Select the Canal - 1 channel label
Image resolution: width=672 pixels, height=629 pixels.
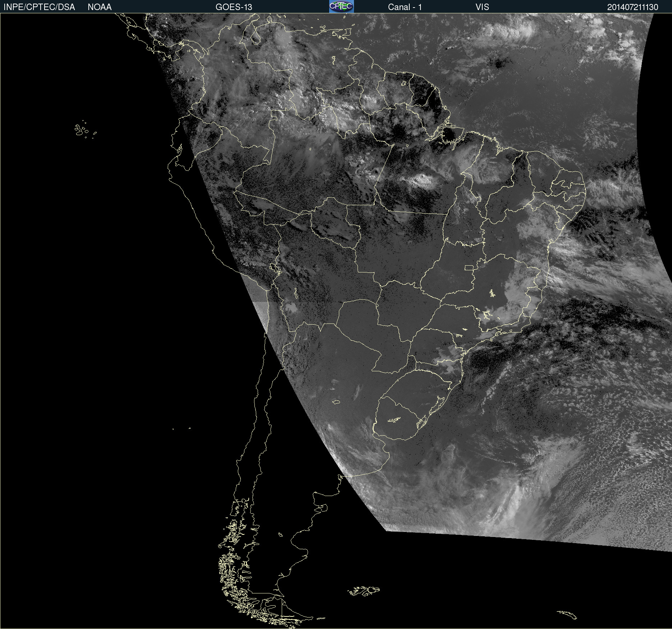point(405,7)
